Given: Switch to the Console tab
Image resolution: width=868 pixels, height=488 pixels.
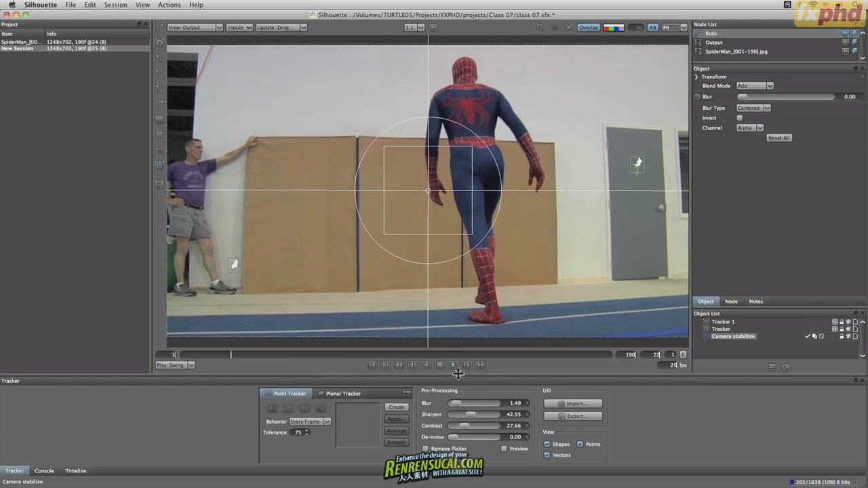Looking at the screenshot, I should 44,470.
